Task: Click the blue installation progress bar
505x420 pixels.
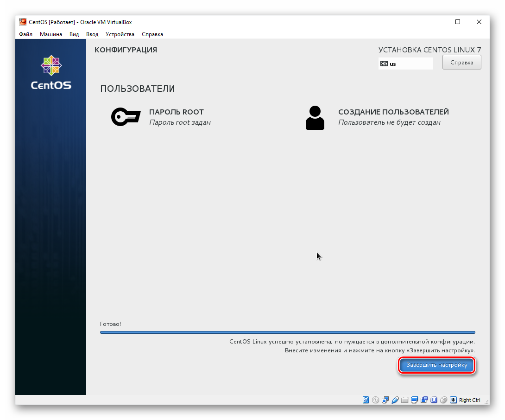Action: point(287,332)
